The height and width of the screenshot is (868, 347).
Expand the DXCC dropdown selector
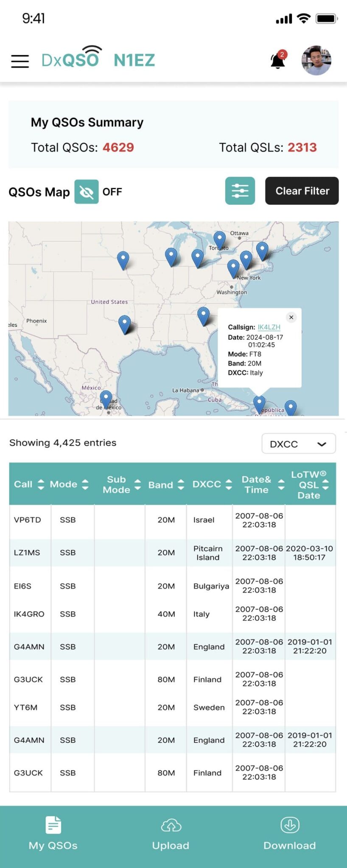(x=298, y=444)
